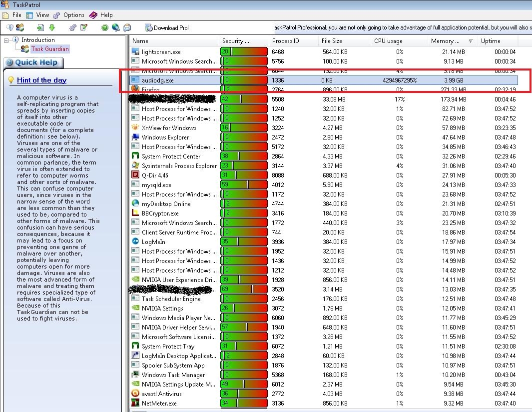This screenshot has height=412, width=532.
Task: Click the green question mark help icon
Action: pyautogui.click(x=105, y=27)
